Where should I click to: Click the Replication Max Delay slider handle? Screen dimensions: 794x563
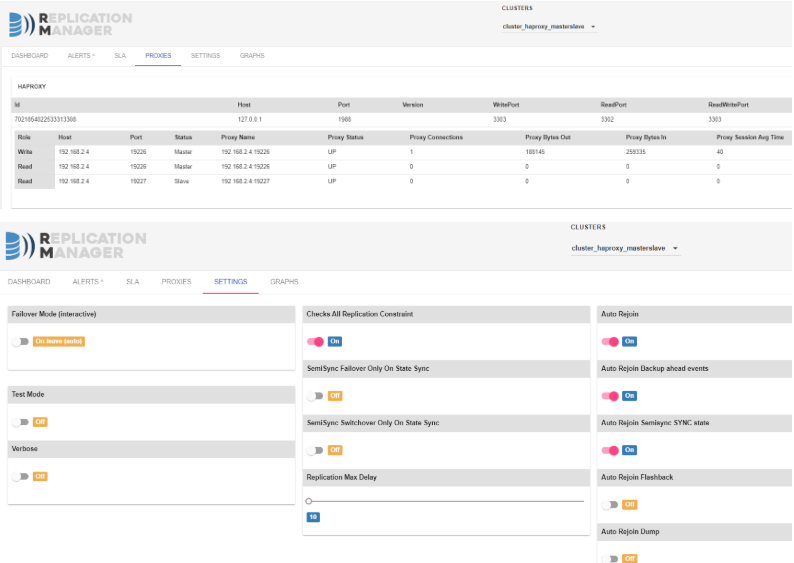click(x=309, y=501)
